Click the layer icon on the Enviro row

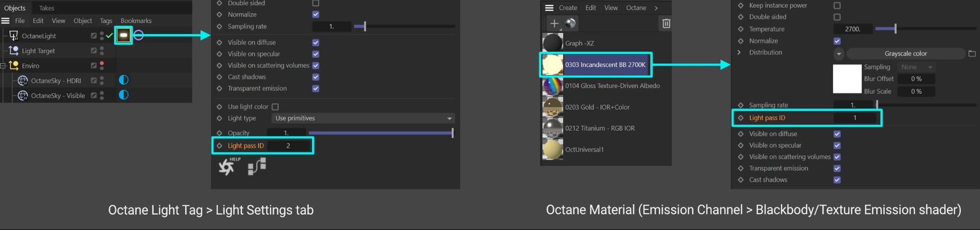click(x=94, y=65)
